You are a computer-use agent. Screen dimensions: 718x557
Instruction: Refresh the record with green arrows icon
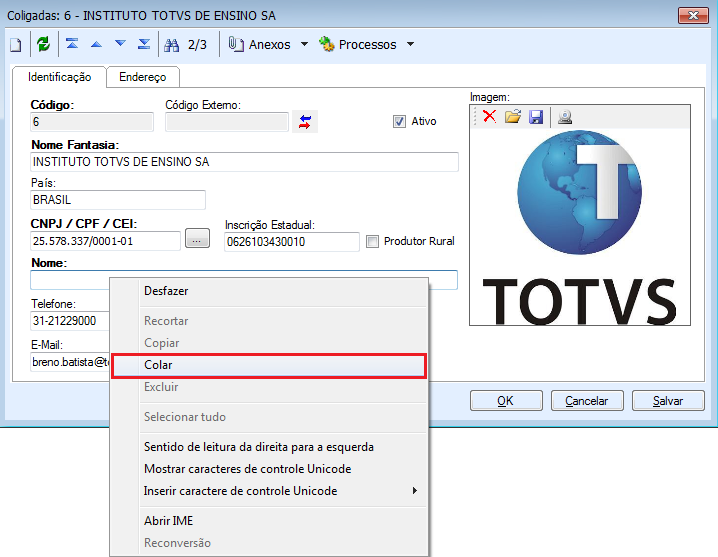click(x=44, y=44)
